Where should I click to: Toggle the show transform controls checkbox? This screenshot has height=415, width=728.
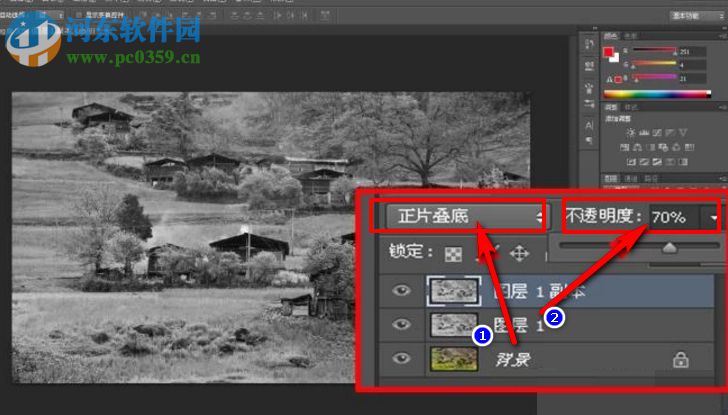(x=79, y=15)
